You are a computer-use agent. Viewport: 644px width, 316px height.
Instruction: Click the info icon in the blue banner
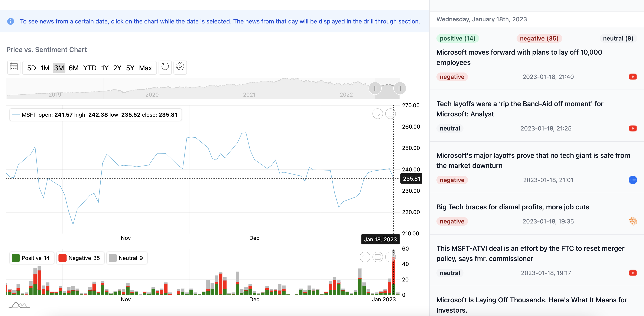coord(11,21)
